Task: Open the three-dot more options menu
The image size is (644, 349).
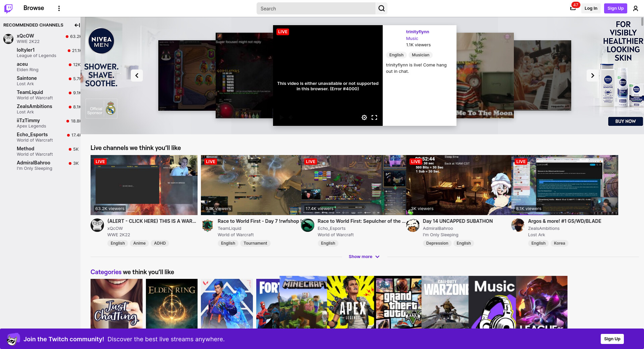Action: 59,8
